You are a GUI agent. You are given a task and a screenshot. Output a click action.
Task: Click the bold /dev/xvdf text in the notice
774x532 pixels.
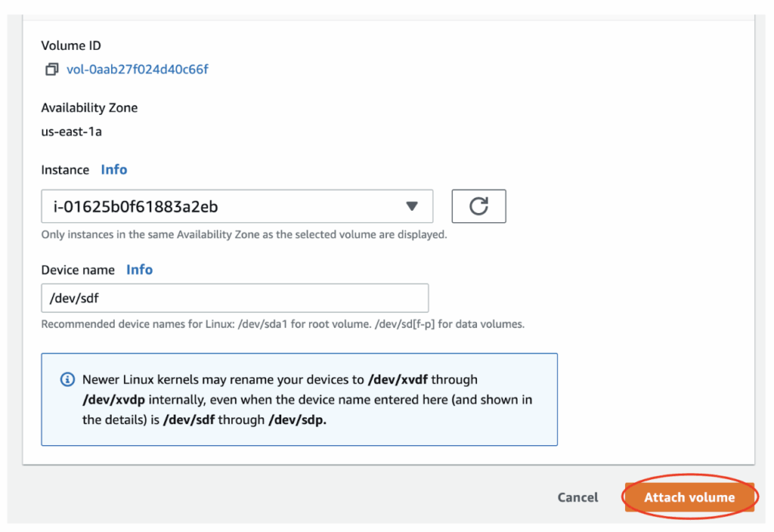[x=399, y=379]
